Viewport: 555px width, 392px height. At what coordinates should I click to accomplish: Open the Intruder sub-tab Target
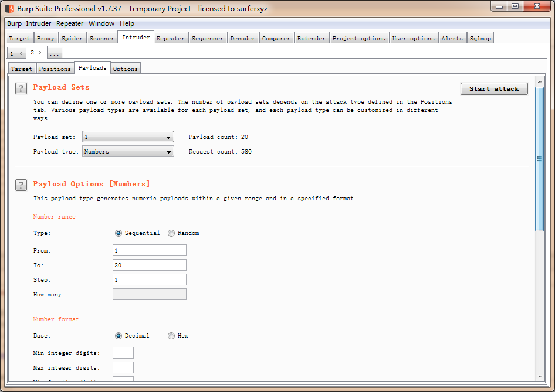[x=22, y=69]
